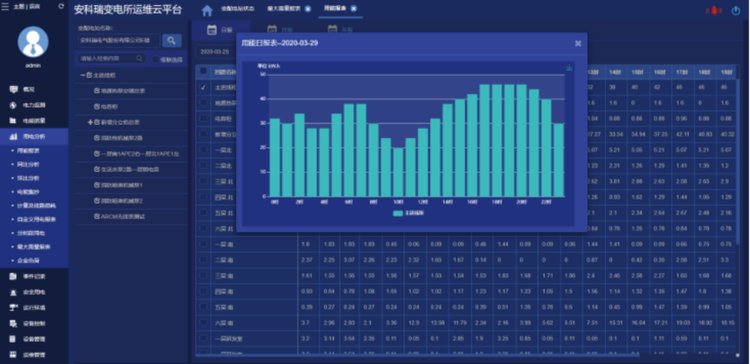750x364 pixels.
Task: Close the 2020-03-29 chart popup
Action: coord(578,44)
